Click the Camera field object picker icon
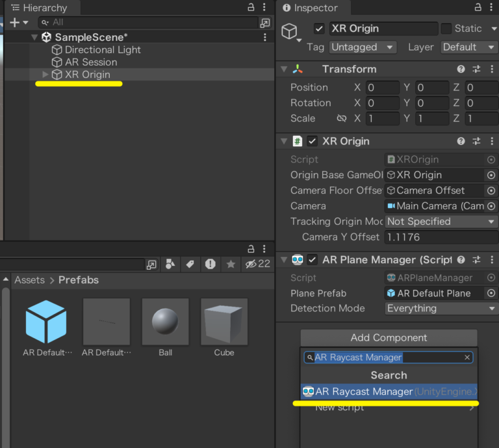This screenshot has height=448, width=499. click(x=491, y=206)
